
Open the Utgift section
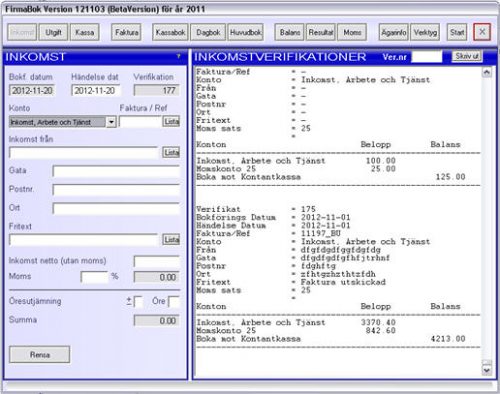coord(53,32)
